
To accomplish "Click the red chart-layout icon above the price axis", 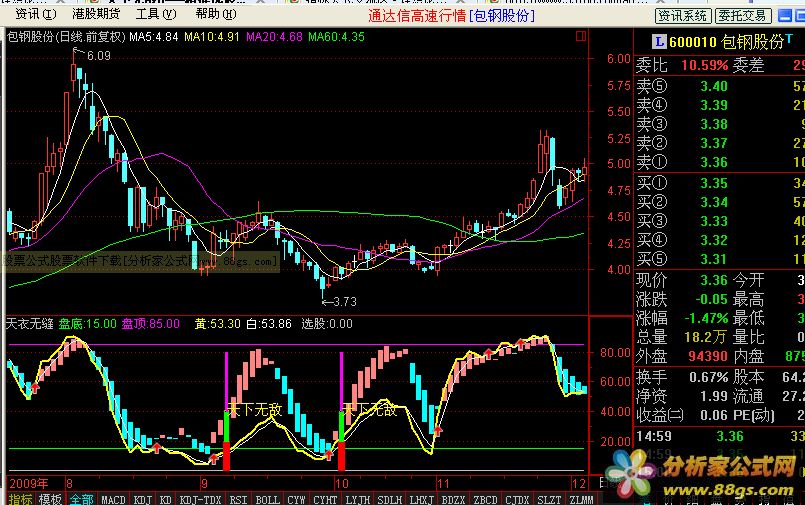I will point(581,36).
